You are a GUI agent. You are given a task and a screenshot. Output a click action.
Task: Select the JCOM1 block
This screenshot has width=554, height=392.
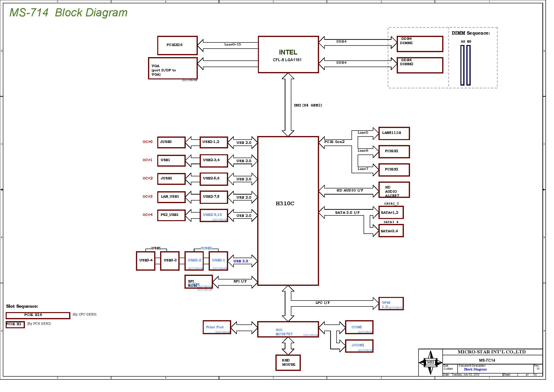pyautogui.click(x=359, y=346)
